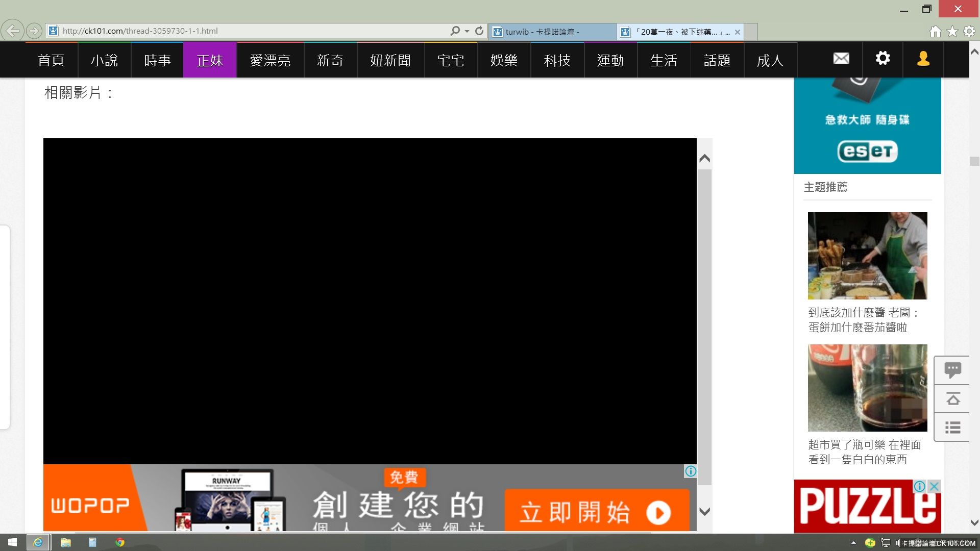Select 話題 menu item
Viewport: 980px width, 551px height.
717,60
